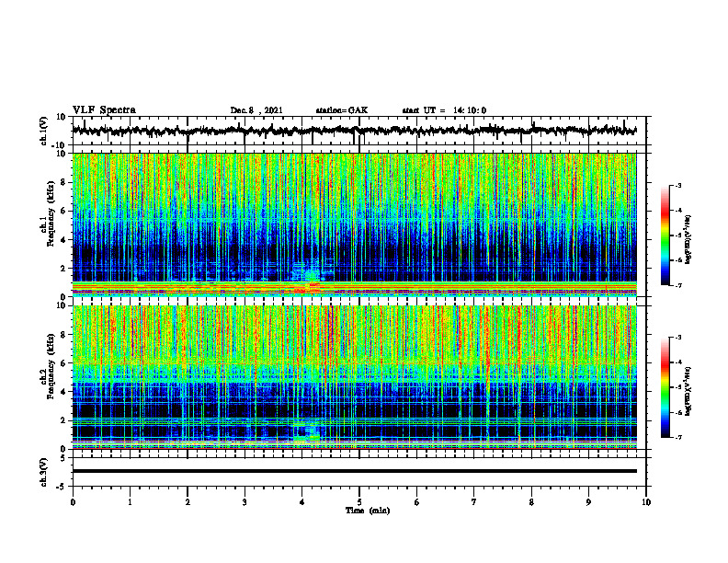Click the "-10" tick on the ch.1(V) axis
This screenshot has width=728, height=563.
(x=60, y=145)
